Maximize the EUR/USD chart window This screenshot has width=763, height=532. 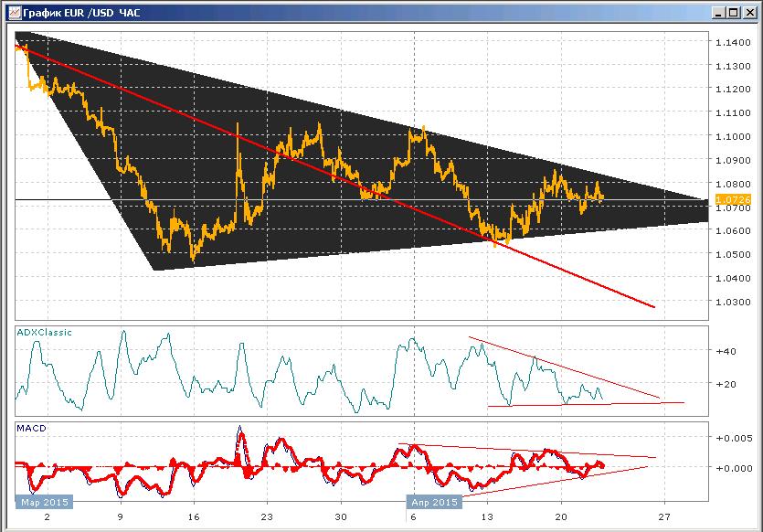coord(734,13)
